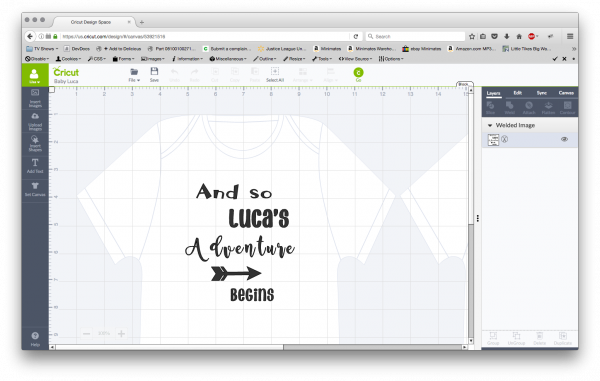Click the Cricut logo
600x381 pixels.
pos(66,72)
